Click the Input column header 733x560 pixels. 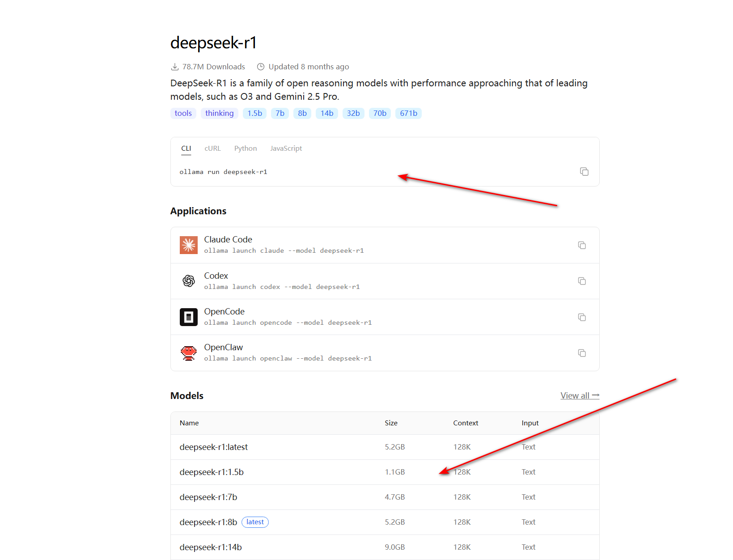coord(530,423)
